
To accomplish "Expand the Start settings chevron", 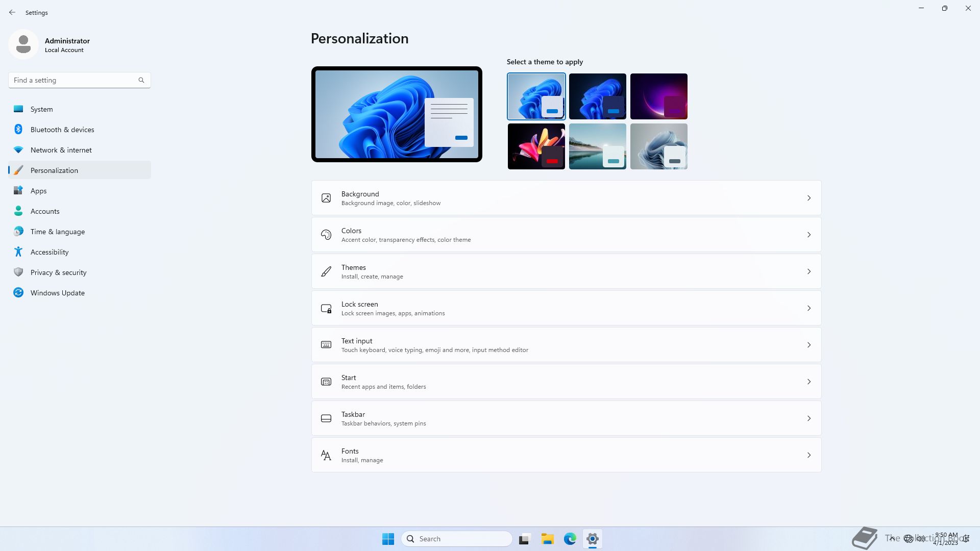I will (x=809, y=382).
